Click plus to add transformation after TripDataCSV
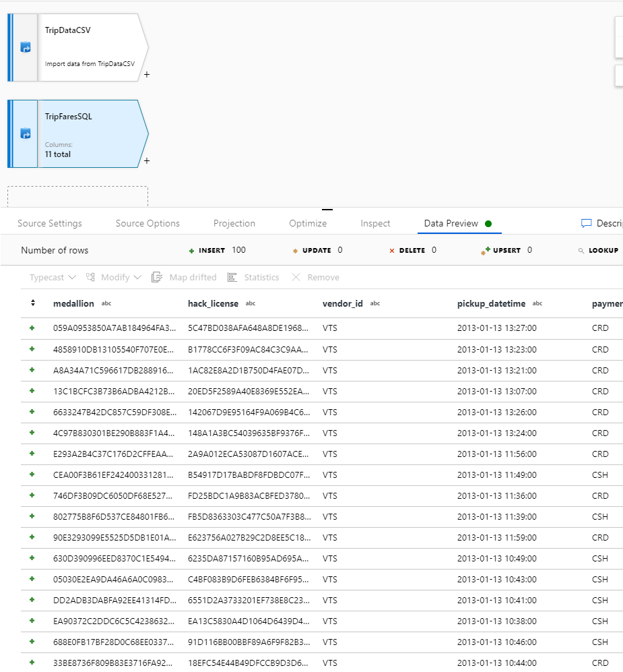 point(147,75)
